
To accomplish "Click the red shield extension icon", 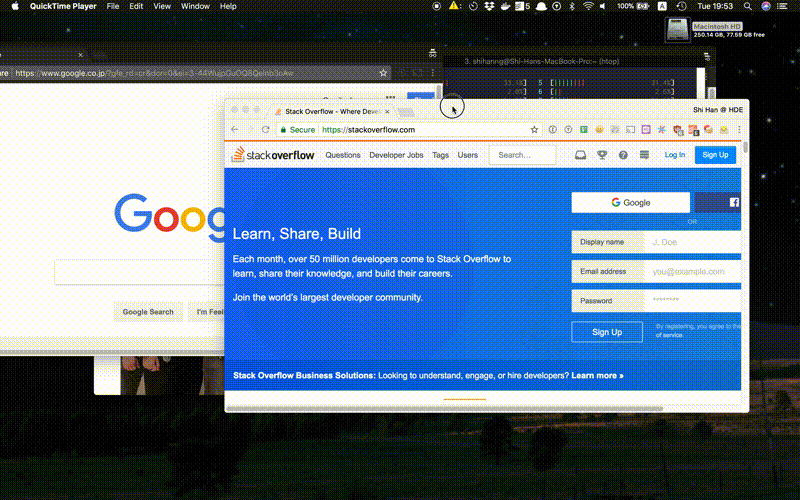I will pyautogui.click(x=678, y=130).
